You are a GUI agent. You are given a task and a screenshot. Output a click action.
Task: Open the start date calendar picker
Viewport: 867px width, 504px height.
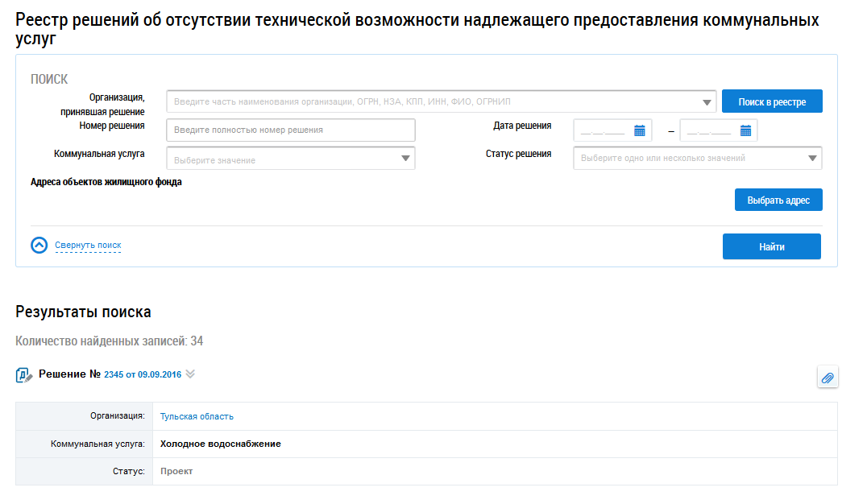(640, 131)
